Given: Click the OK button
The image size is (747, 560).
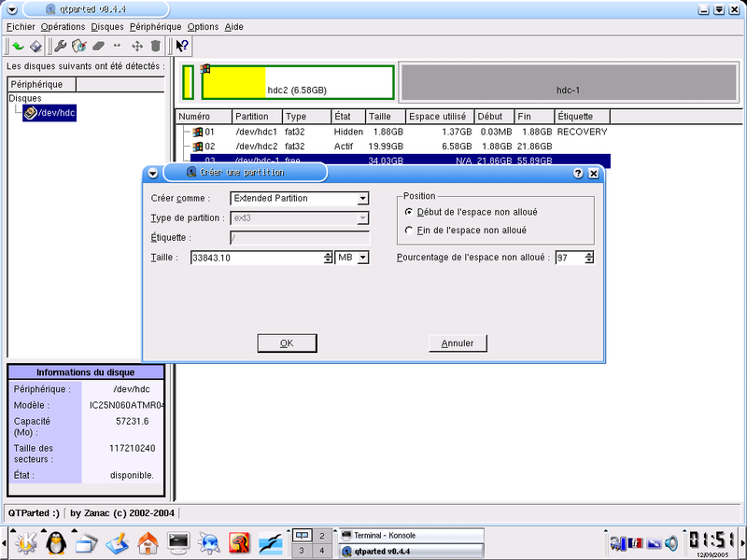Looking at the screenshot, I should pos(287,343).
